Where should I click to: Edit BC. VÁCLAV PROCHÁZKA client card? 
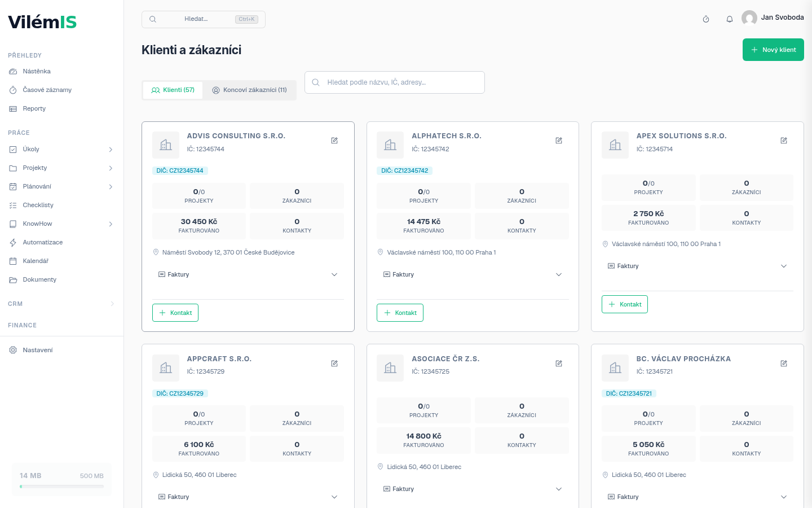(x=784, y=364)
